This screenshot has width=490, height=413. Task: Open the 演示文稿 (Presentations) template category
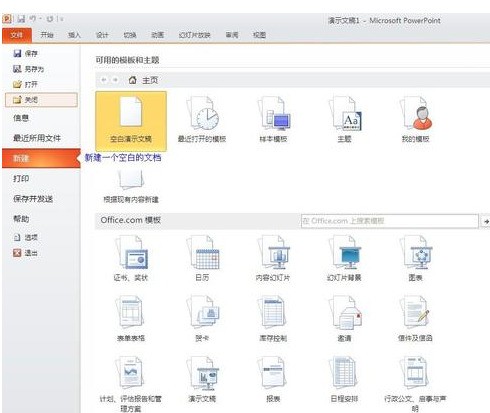(x=202, y=379)
